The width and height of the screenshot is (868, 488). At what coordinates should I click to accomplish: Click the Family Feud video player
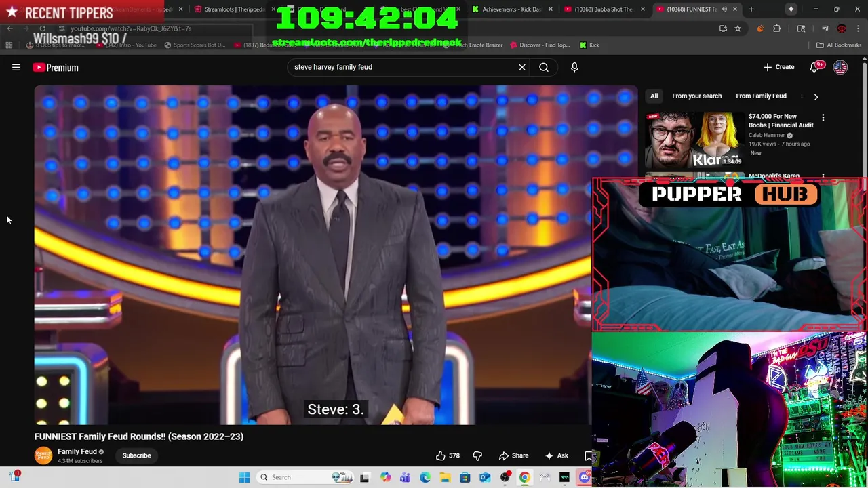click(313, 255)
